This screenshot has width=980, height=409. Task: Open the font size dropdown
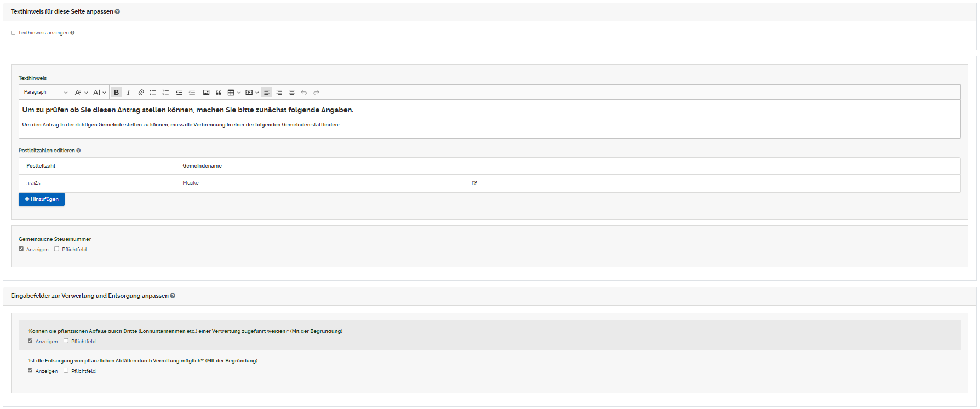(x=99, y=93)
